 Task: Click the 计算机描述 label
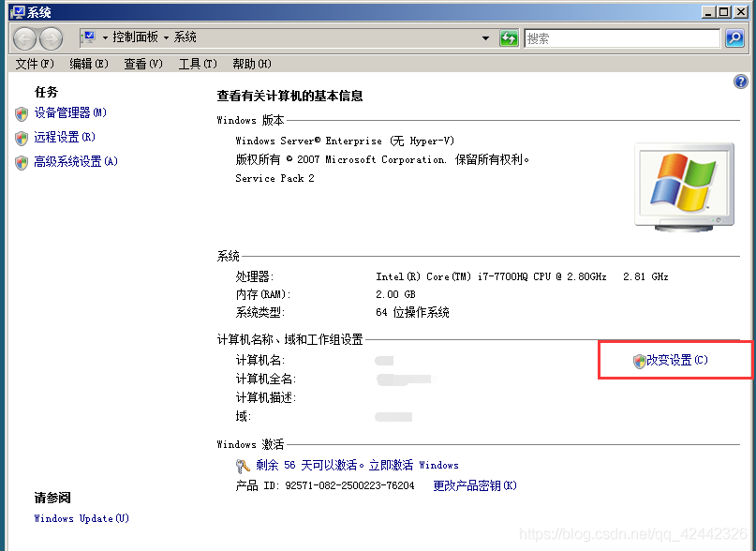(266, 397)
